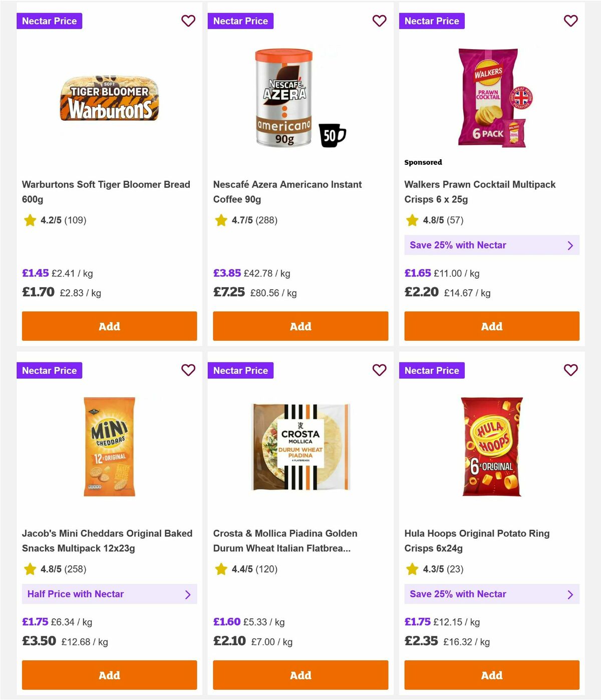Click the heart on Crosta & Mollica Piadina

pos(379,370)
